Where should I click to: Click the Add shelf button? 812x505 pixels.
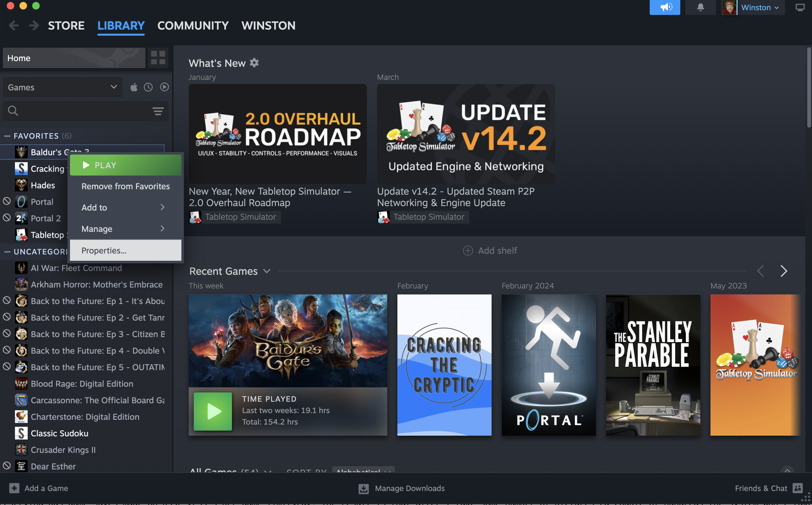pos(490,251)
